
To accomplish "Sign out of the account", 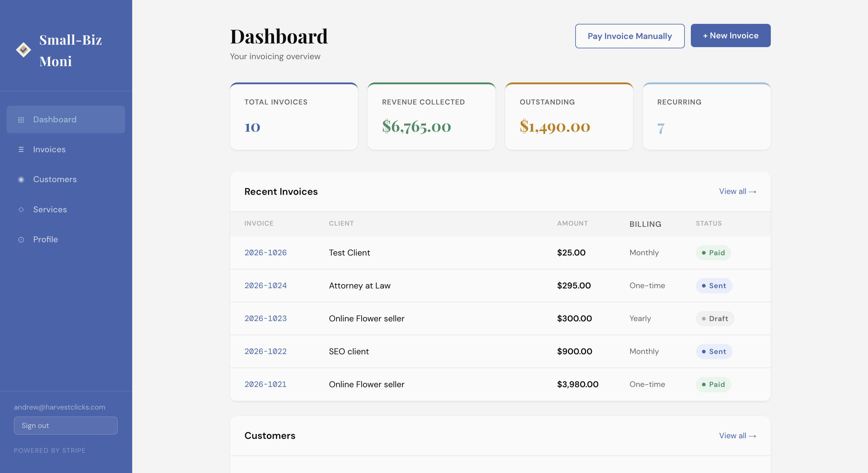I will (x=66, y=426).
